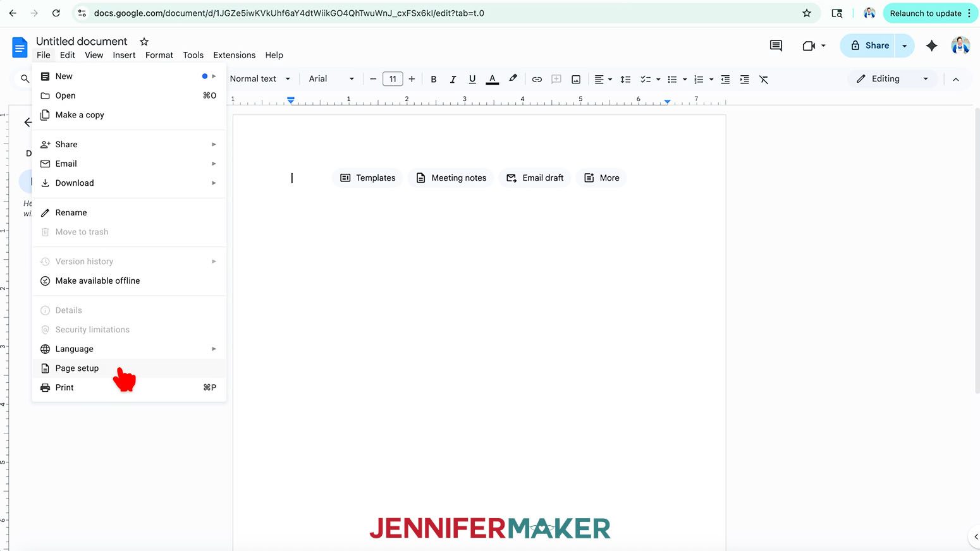Click Make a copy menu entry
This screenshot has height=551, width=980.
click(129, 115)
